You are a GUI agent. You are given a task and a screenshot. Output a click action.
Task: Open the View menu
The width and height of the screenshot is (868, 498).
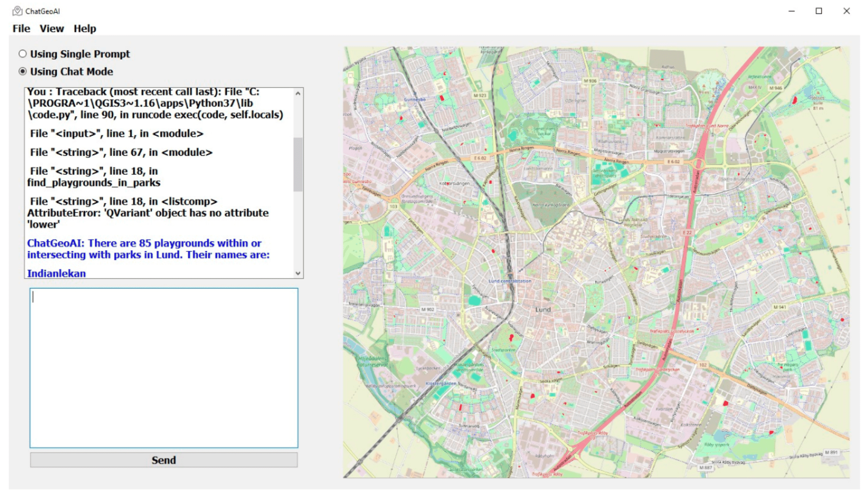[x=51, y=28]
